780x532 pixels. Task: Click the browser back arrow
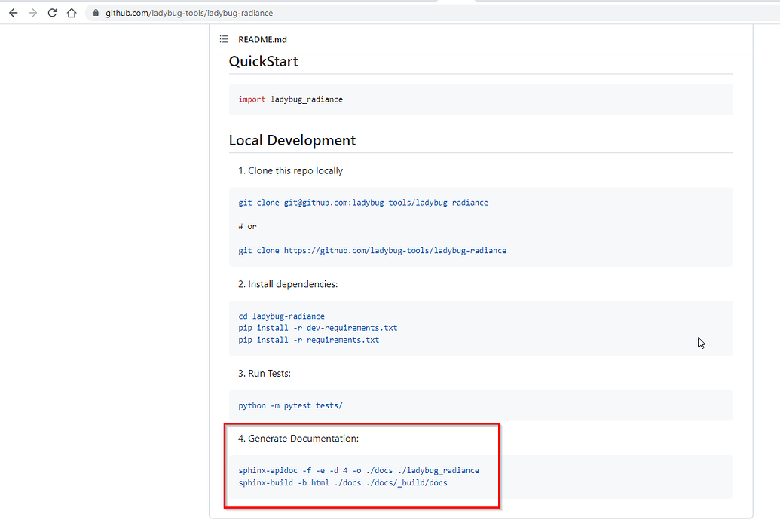(x=13, y=13)
